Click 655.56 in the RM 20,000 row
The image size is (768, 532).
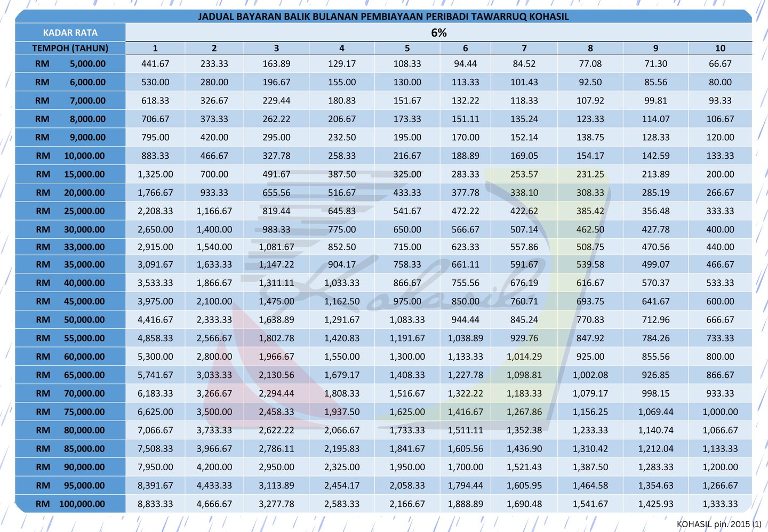(x=276, y=192)
